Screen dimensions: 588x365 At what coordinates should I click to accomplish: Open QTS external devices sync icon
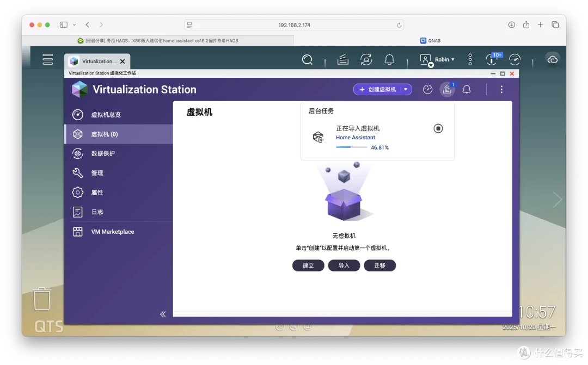[x=366, y=60]
